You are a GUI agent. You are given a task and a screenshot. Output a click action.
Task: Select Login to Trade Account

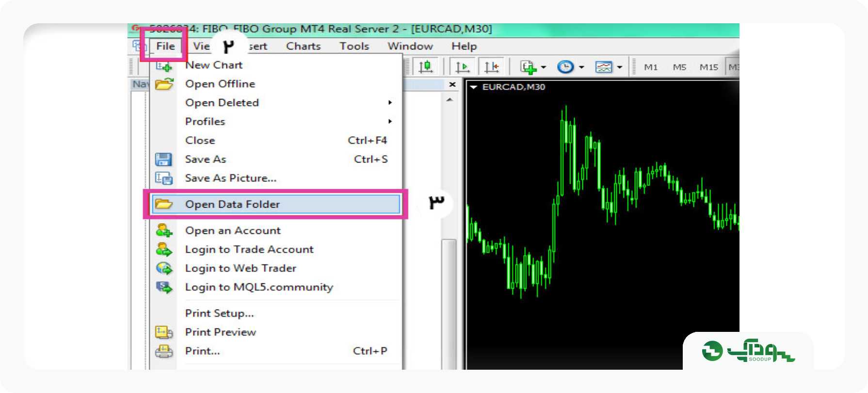[275, 249]
